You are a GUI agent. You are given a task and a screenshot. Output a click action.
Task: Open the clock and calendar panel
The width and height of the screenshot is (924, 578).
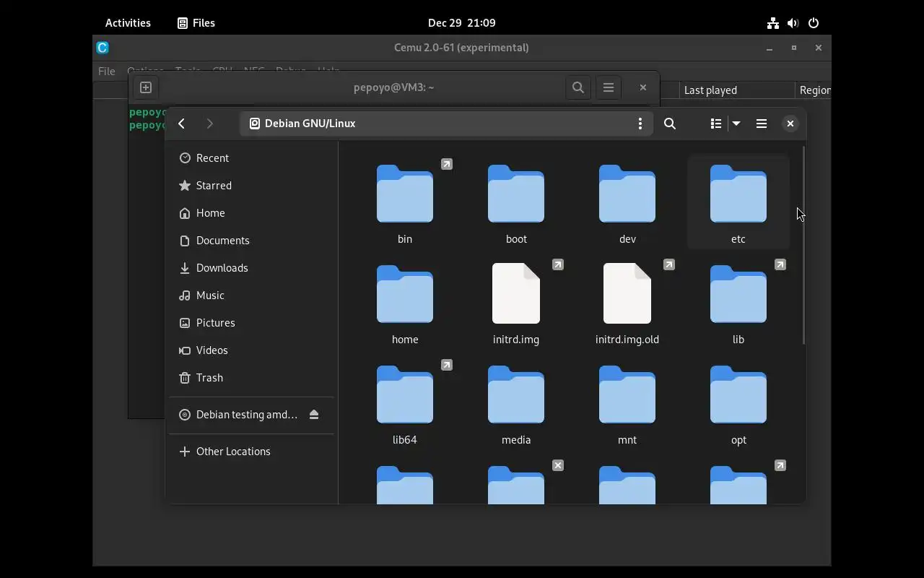tap(462, 23)
